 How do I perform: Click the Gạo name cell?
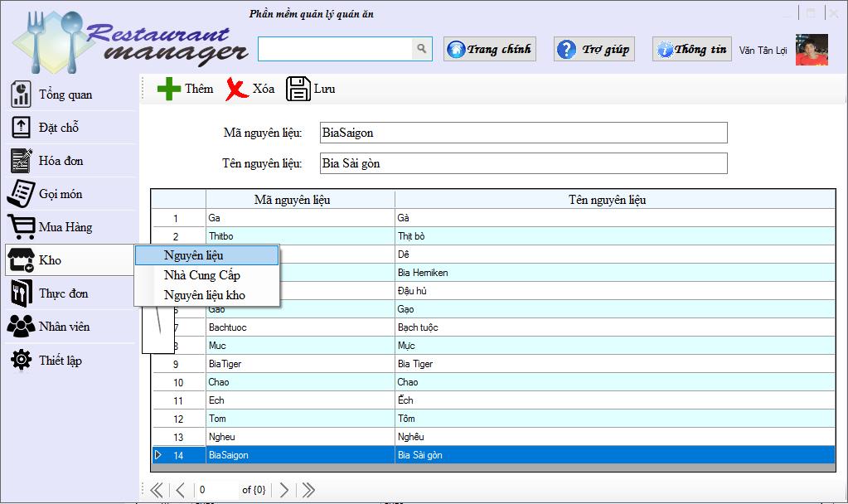click(615, 309)
